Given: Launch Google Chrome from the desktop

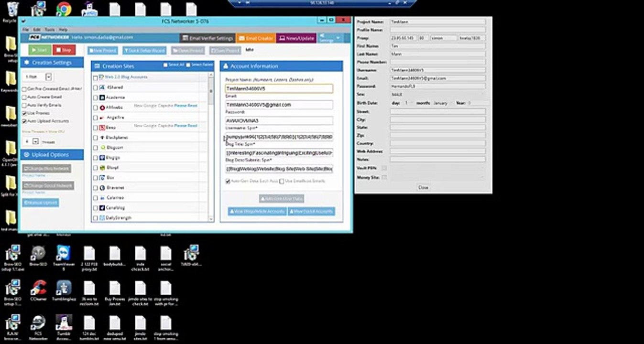Looking at the screenshot, I should point(64,9).
